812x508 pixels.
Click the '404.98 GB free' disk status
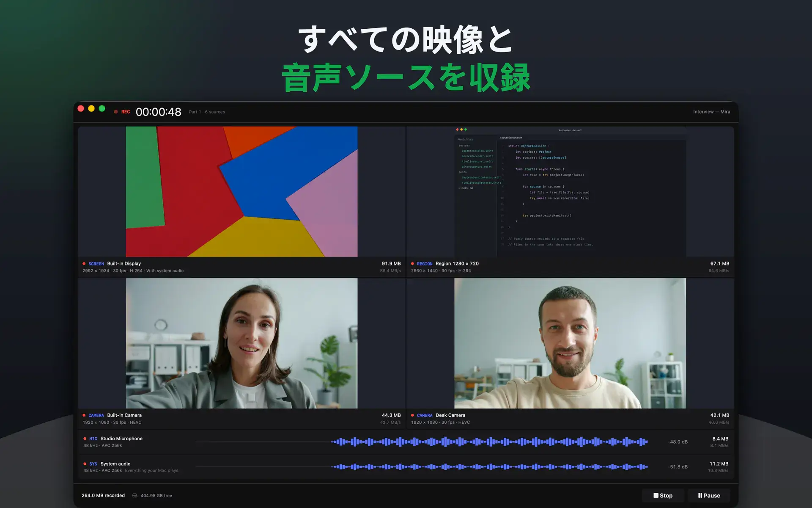pos(156,496)
